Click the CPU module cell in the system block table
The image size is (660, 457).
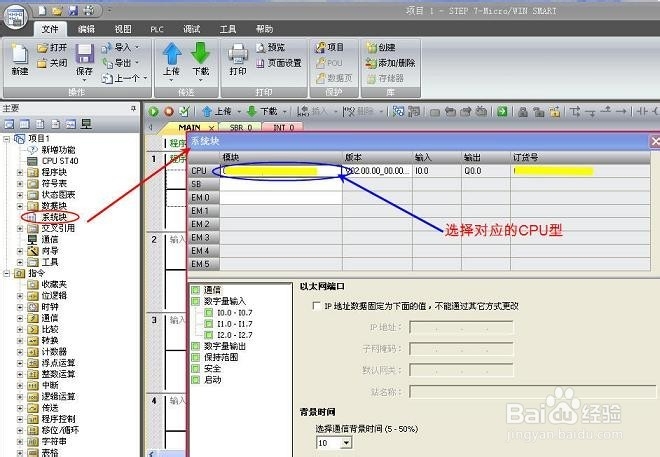tap(281, 171)
